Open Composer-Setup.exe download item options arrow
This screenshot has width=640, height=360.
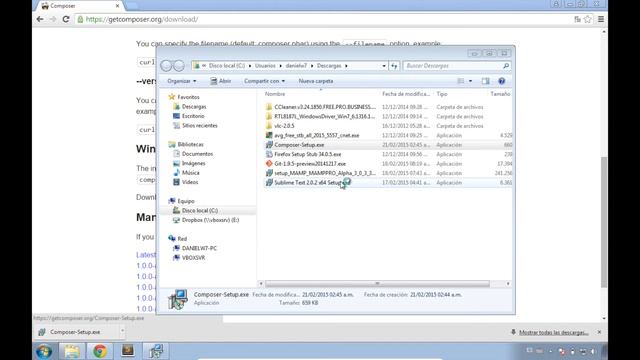(x=122, y=332)
